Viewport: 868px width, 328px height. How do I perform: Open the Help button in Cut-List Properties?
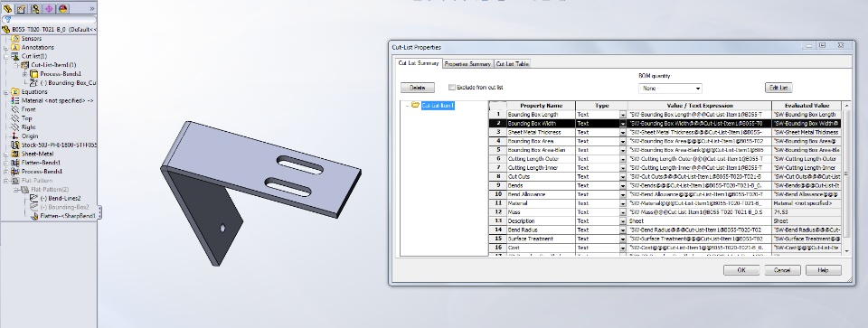tap(823, 270)
